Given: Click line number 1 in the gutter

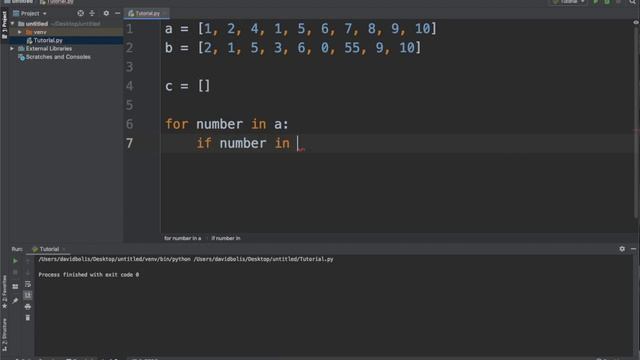Looking at the screenshot, I should (x=129, y=29).
